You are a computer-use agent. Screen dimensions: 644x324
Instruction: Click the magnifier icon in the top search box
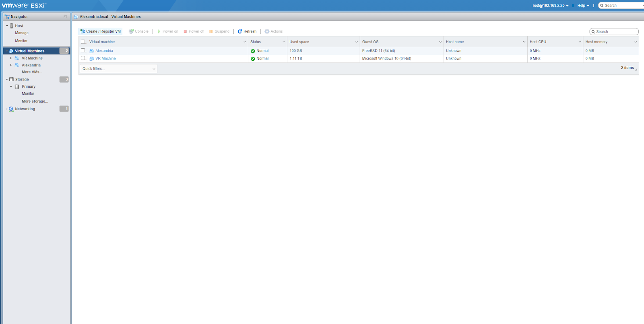tap(602, 6)
